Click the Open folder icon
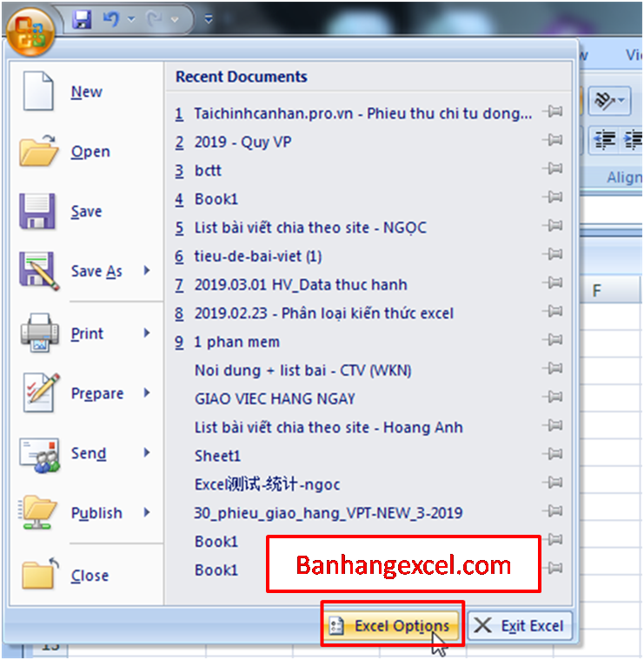The height and width of the screenshot is (660, 644). point(38,150)
